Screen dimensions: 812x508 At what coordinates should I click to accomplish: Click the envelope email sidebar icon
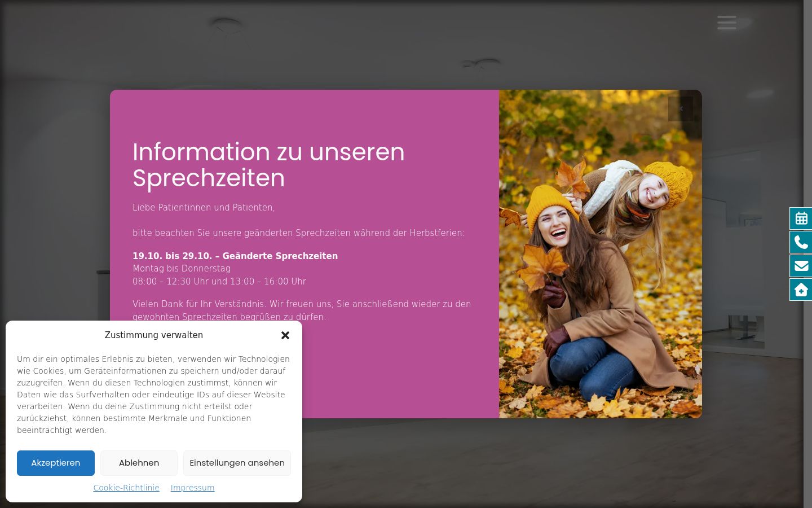tap(801, 266)
